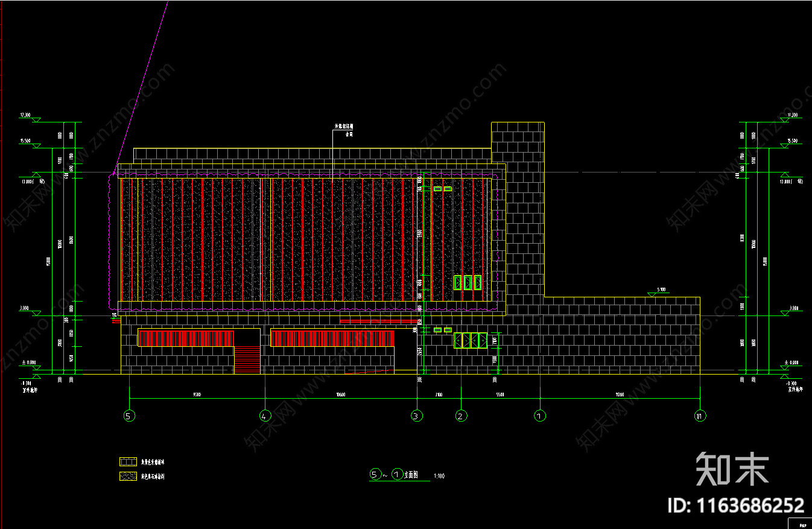
Task: Pick the left 17.300 elevation triangle symbol
Action: (36, 120)
